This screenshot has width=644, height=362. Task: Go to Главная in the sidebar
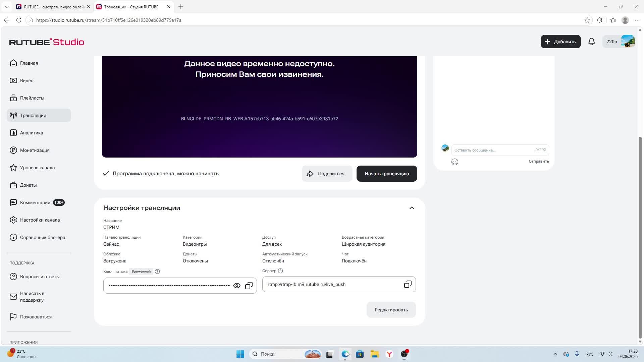click(39, 63)
